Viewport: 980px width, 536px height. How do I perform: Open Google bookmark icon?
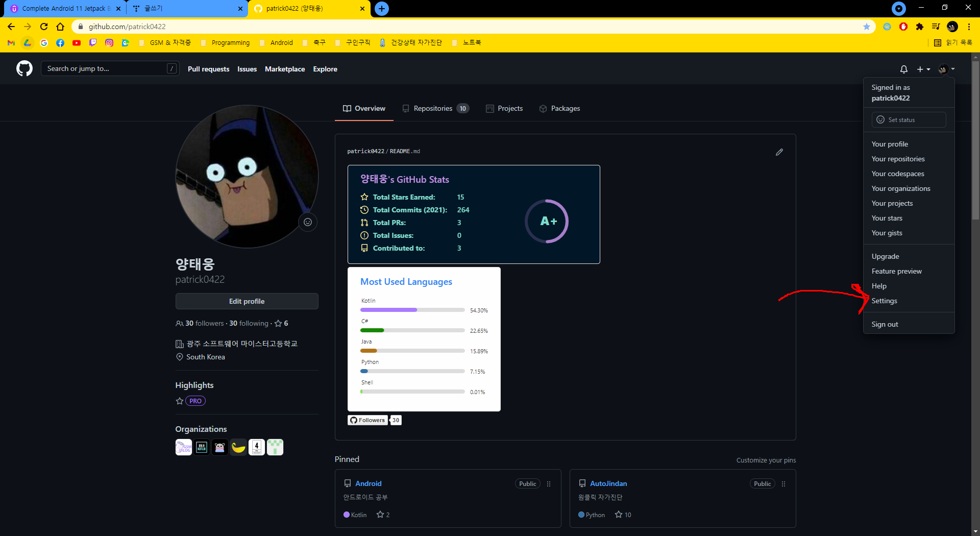point(44,43)
